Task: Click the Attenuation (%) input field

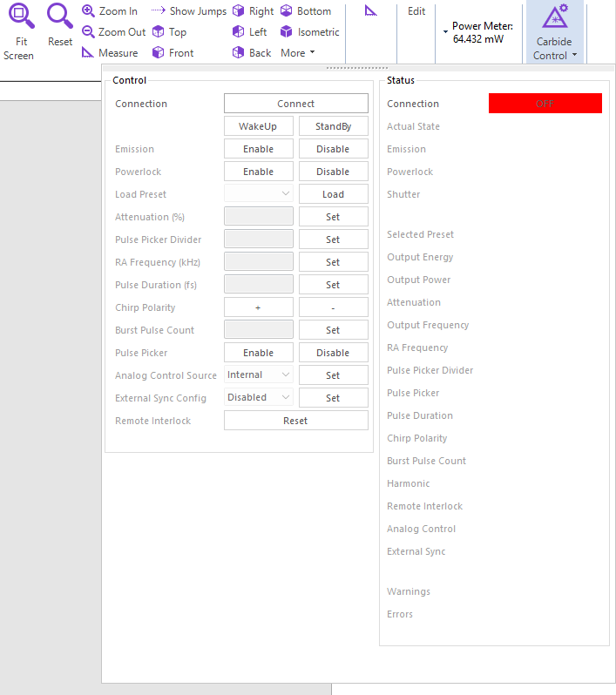Action: [x=259, y=217]
